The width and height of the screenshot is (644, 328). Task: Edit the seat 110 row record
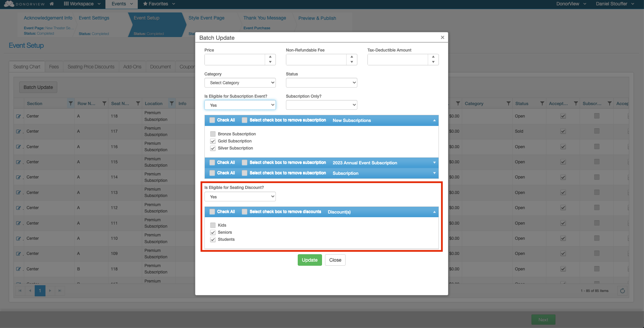pyautogui.click(x=18, y=238)
